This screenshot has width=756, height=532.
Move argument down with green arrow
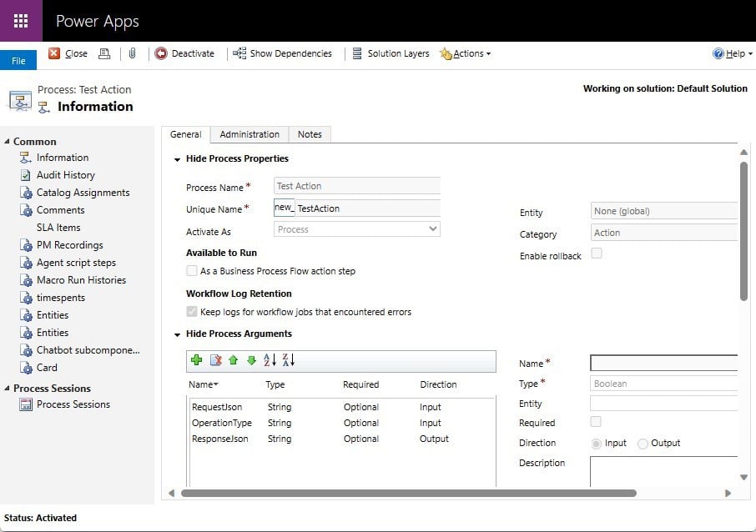[x=251, y=360]
